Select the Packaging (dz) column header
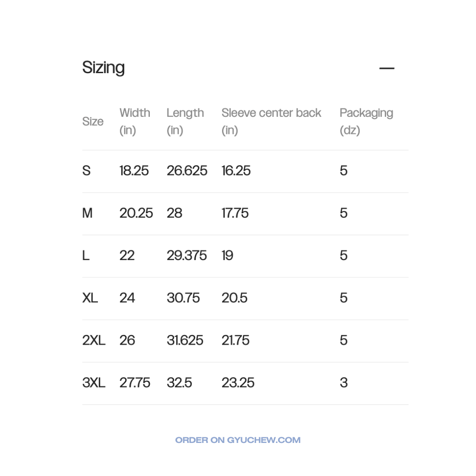The width and height of the screenshot is (476, 476). pyautogui.click(x=366, y=122)
